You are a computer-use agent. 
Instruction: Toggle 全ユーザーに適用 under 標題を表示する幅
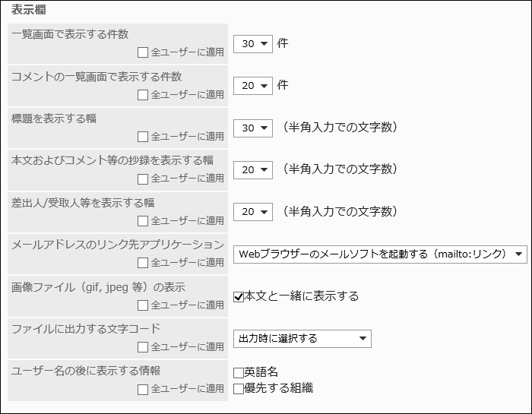tap(143, 137)
